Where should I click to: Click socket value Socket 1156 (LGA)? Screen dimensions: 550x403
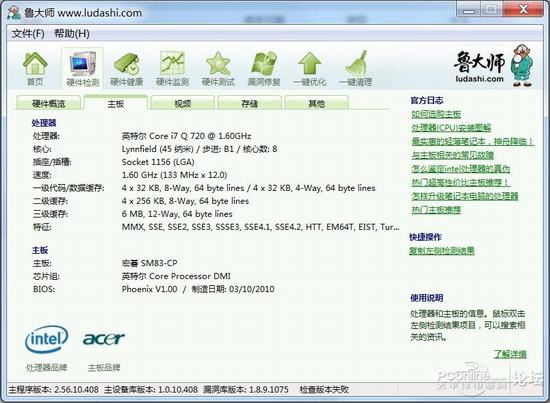[158, 162]
